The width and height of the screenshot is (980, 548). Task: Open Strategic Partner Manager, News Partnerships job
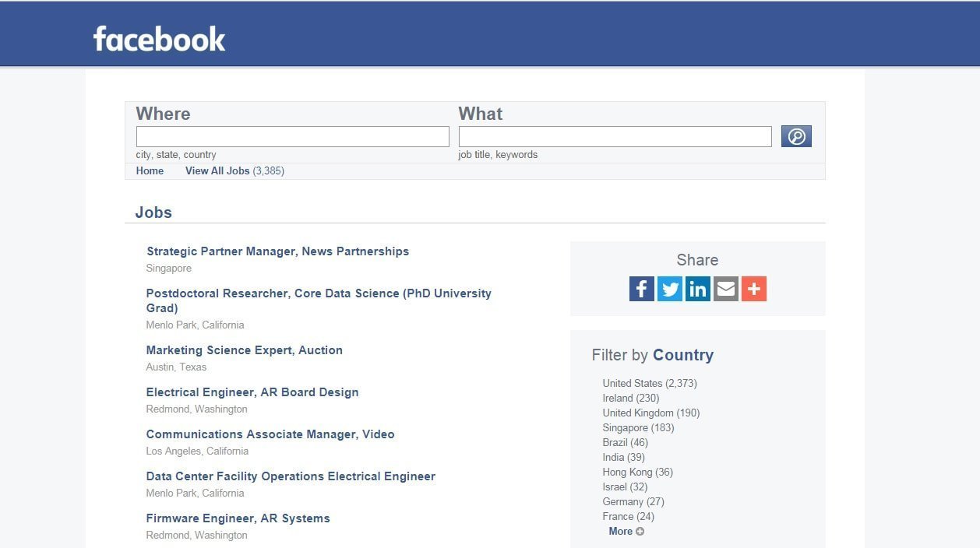(x=277, y=251)
